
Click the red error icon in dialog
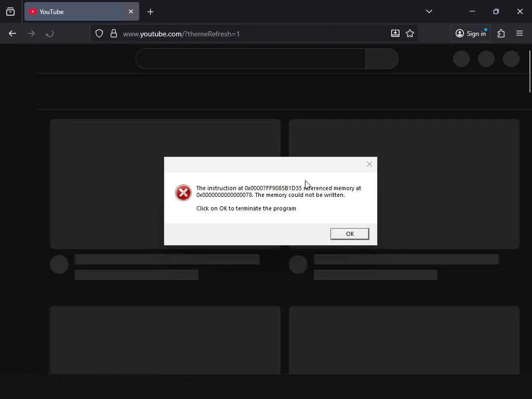point(183,193)
